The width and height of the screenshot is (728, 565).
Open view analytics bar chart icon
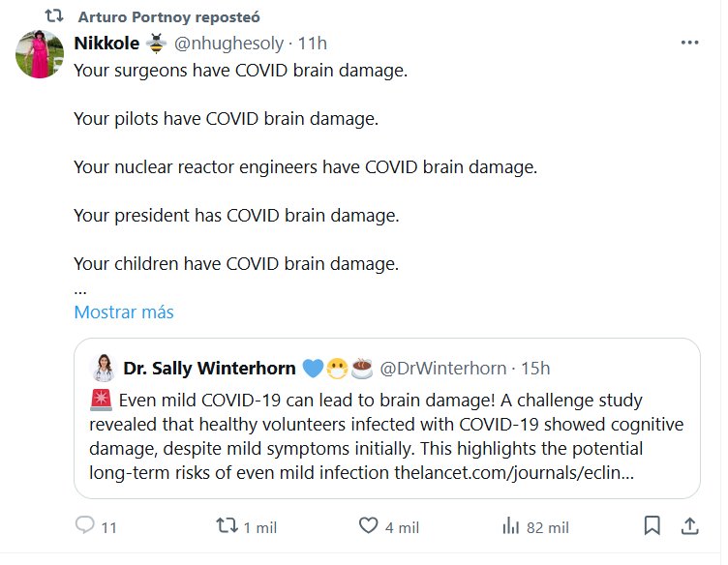point(511,526)
